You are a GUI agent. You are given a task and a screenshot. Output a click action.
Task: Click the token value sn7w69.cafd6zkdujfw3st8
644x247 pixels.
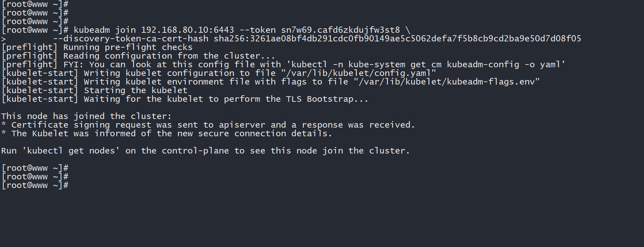(x=340, y=30)
